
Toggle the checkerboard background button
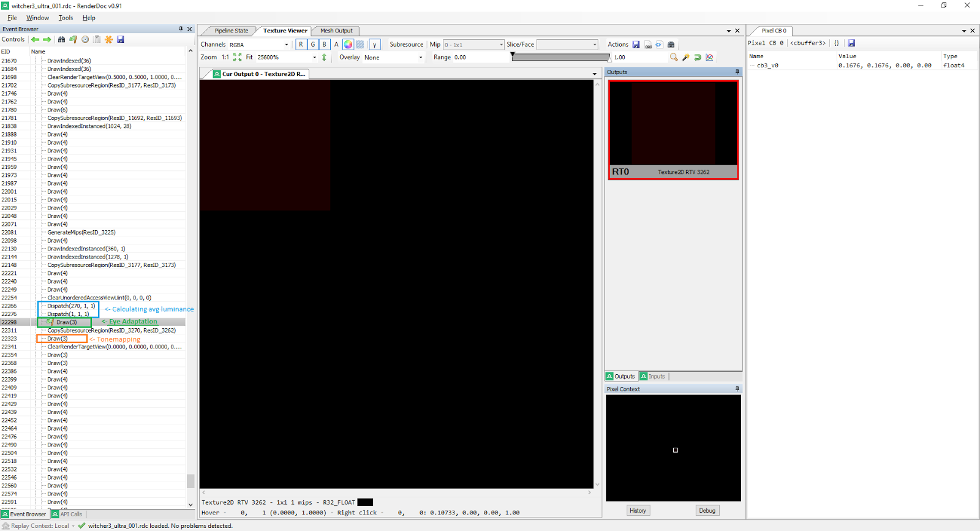click(x=360, y=45)
